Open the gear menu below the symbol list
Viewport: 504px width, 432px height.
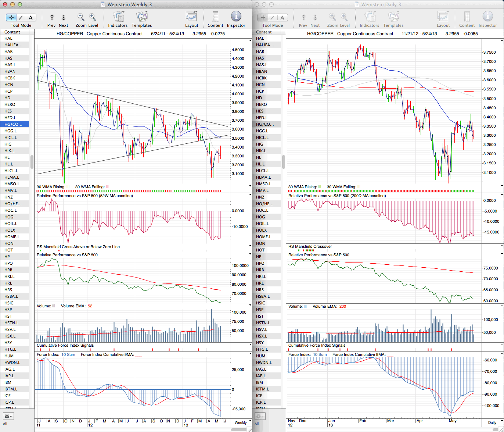(8, 416)
